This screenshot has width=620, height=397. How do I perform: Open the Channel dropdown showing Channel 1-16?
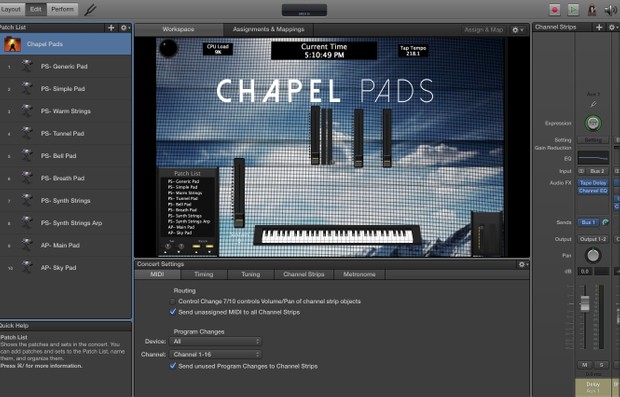pos(215,354)
